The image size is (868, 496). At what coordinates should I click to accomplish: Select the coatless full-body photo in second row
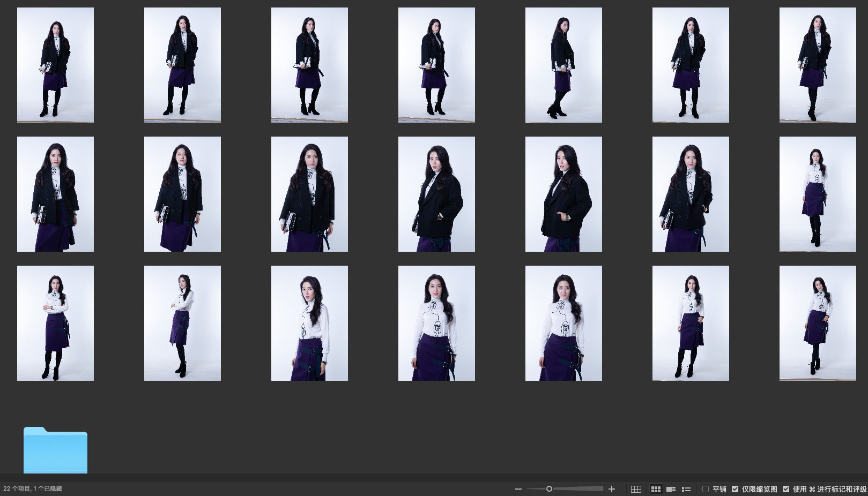coord(818,194)
